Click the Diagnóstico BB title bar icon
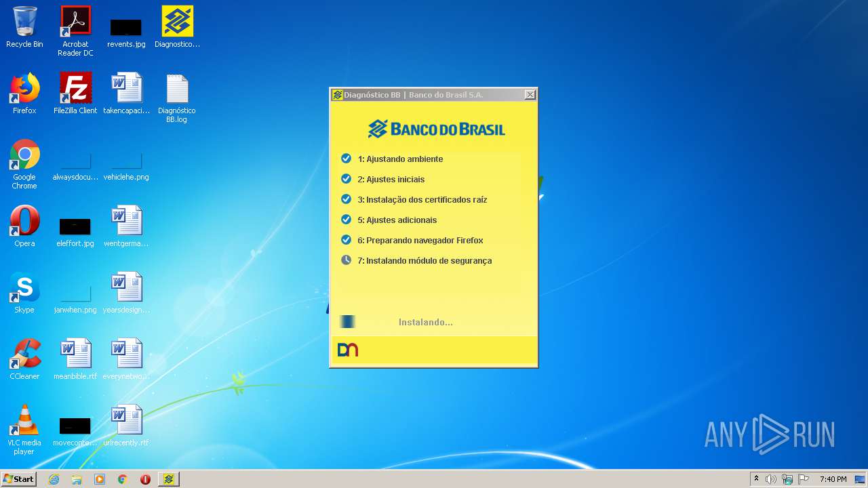The image size is (868, 488). click(x=337, y=95)
